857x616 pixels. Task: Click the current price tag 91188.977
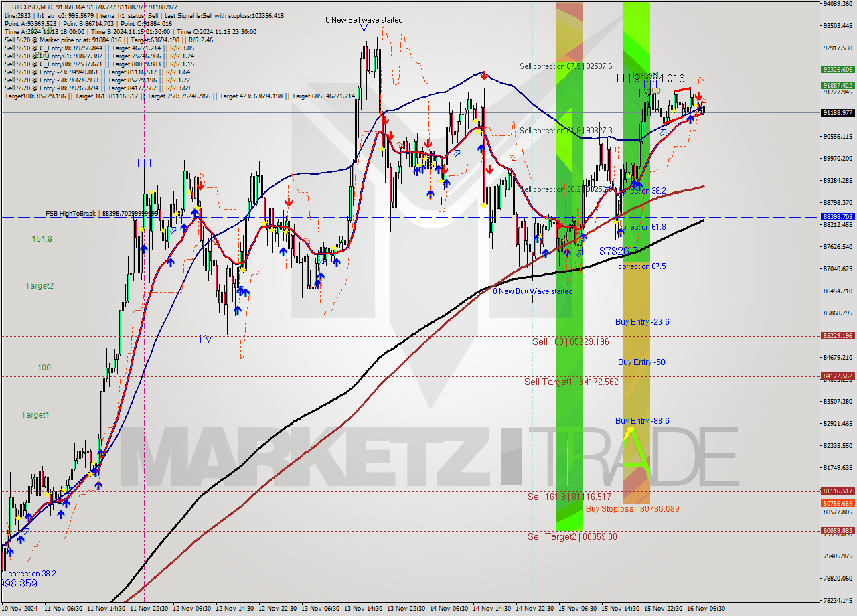[x=838, y=113]
